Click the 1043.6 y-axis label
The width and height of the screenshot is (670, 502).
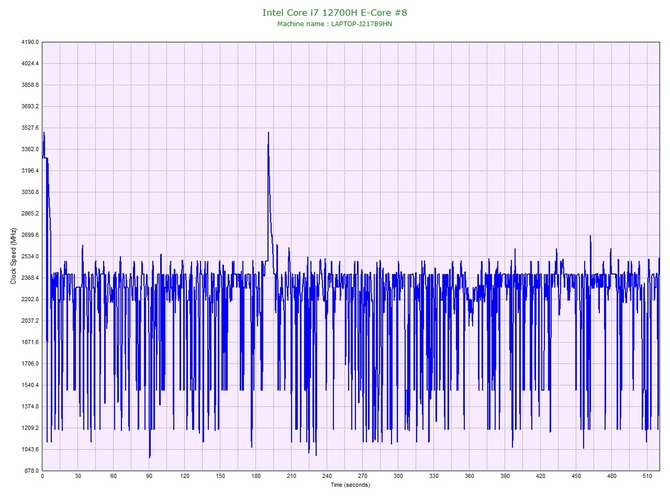[30, 449]
